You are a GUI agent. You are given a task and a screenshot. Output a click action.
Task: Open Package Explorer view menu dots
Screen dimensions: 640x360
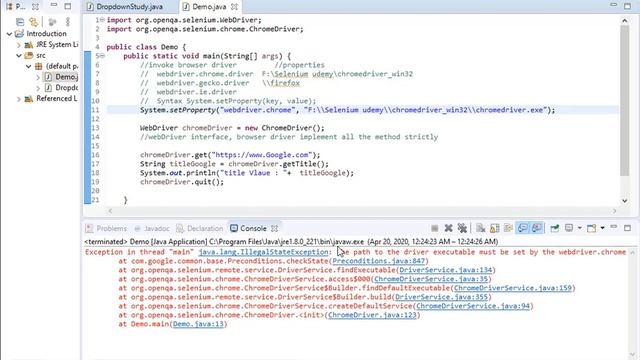click(68, 22)
